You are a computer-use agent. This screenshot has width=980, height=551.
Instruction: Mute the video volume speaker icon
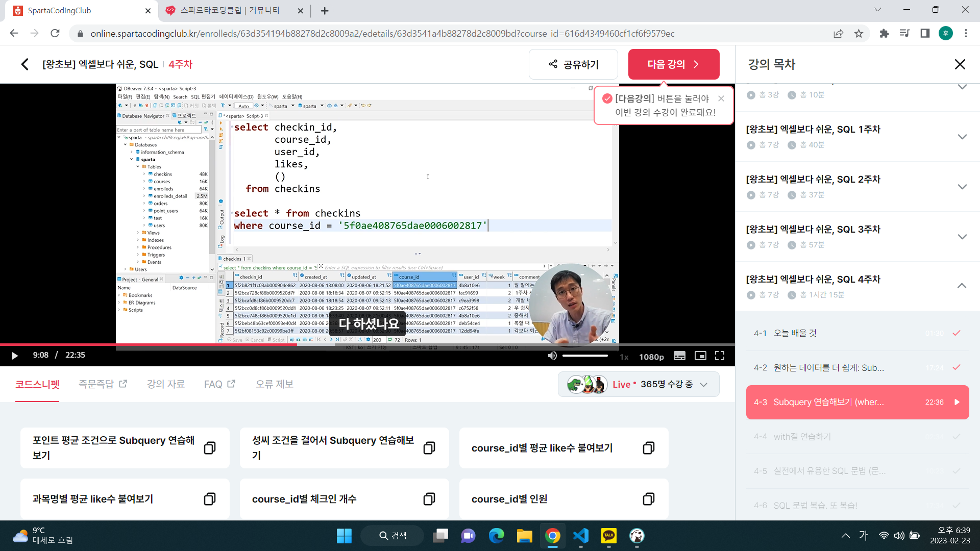[x=552, y=356]
